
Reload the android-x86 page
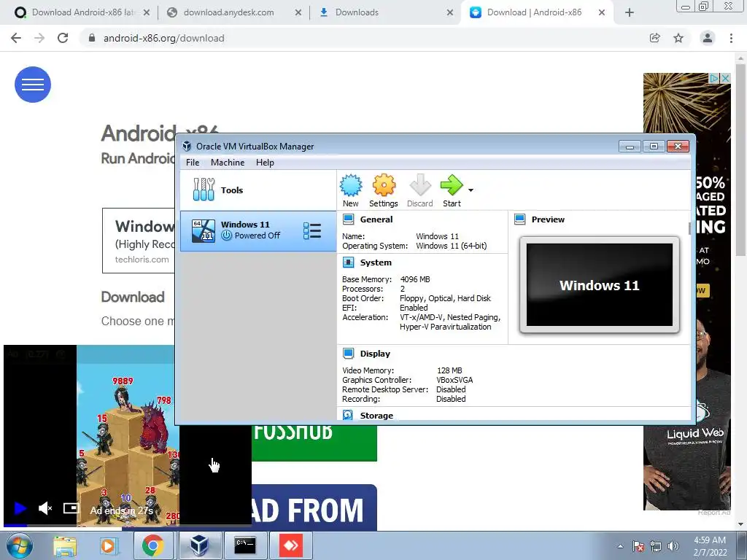click(x=63, y=38)
